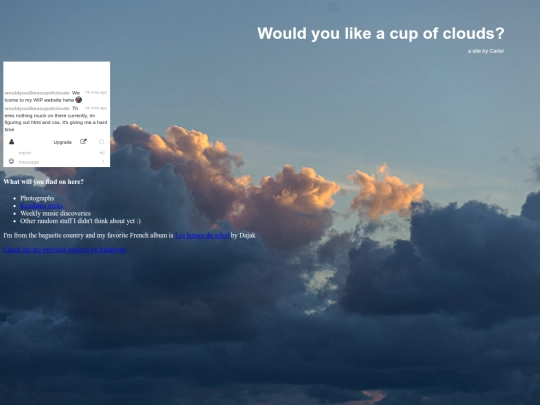This screenshot has width=540, height=405.
Task: Click 'What will you find on here?' heading
Action: click(43, 181)
